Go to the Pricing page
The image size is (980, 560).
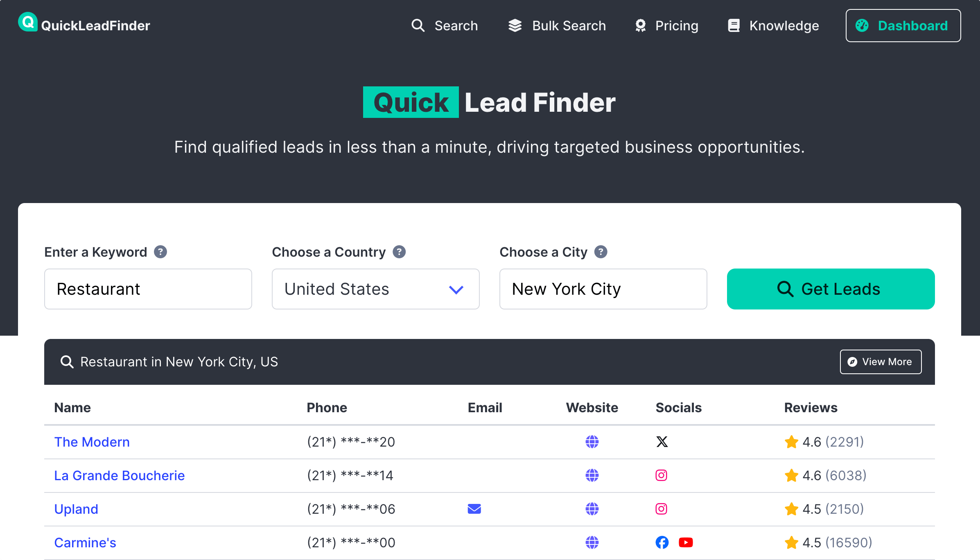pos(666,26)
